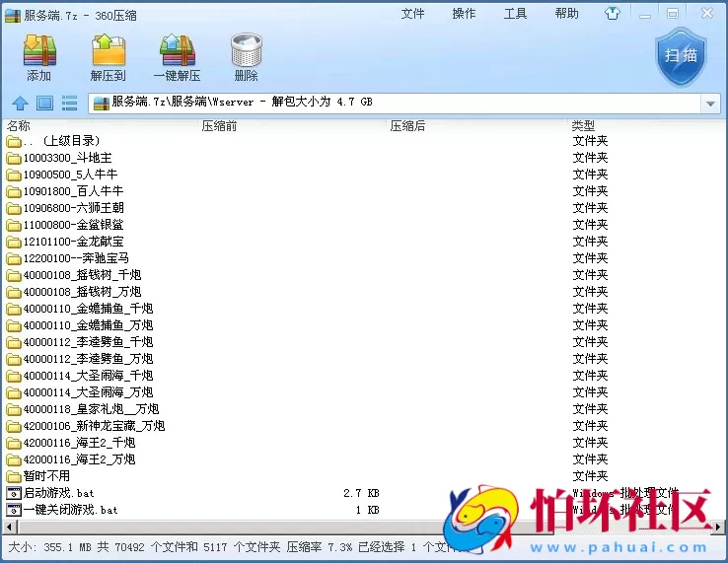728x563 pixels.
Task: Select the 暂时不用 folder
Action: [38, 476]
